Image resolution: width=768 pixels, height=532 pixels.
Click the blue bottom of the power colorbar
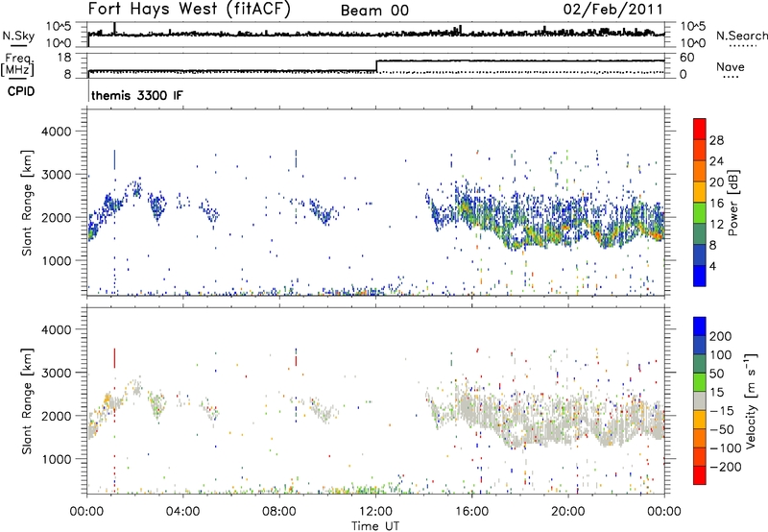click(700, 276)
